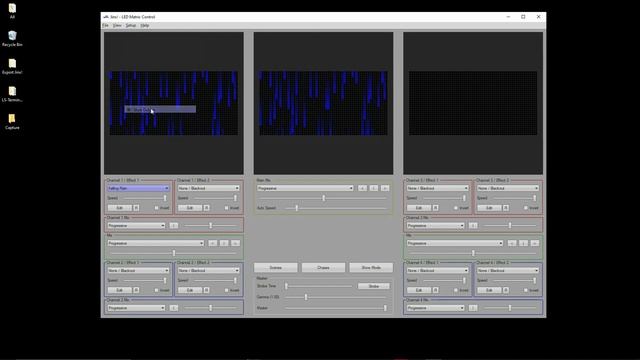Click left-arrow button in Mix panel below Channel 1 Mix
The image size is (640, 360).
coord(213,243)
